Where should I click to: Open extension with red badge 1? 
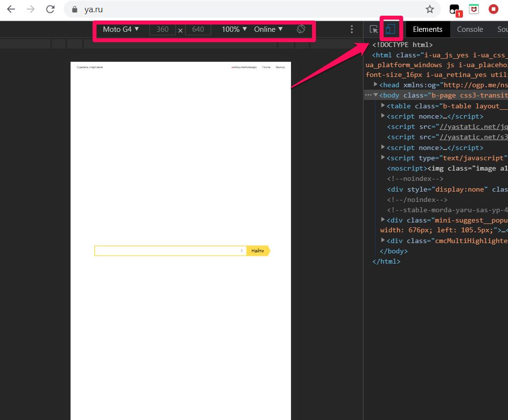click(x=455, y=9)
